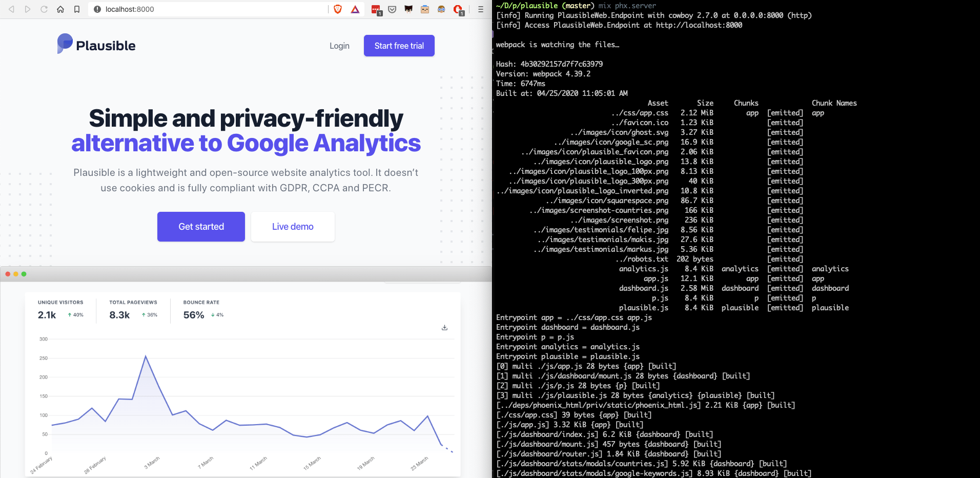980x478 pixels.
Task: Click the yellow dot in demo window
Action: 16,274
